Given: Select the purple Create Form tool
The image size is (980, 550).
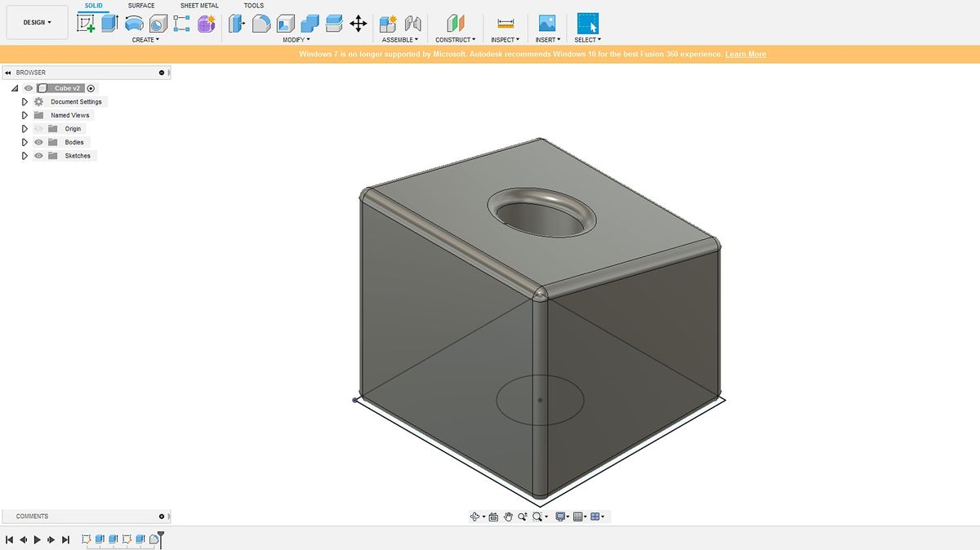Looking at the screenshot, I should click(205, 22).
